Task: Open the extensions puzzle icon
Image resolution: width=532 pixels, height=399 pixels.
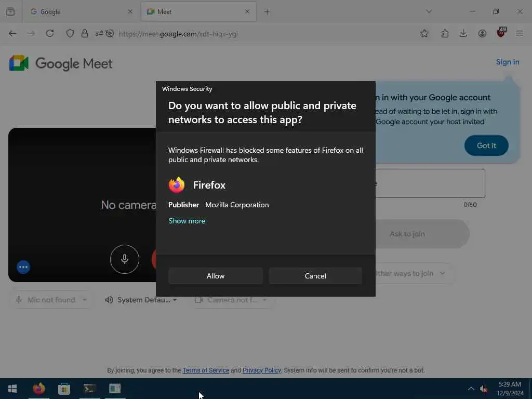Action: click(445, 34)
